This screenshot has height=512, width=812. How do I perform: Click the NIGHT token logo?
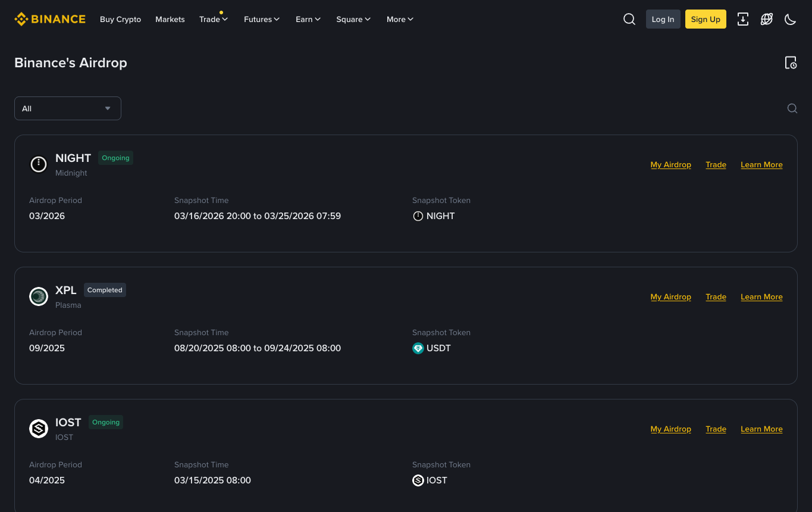(x=39, y=164)
